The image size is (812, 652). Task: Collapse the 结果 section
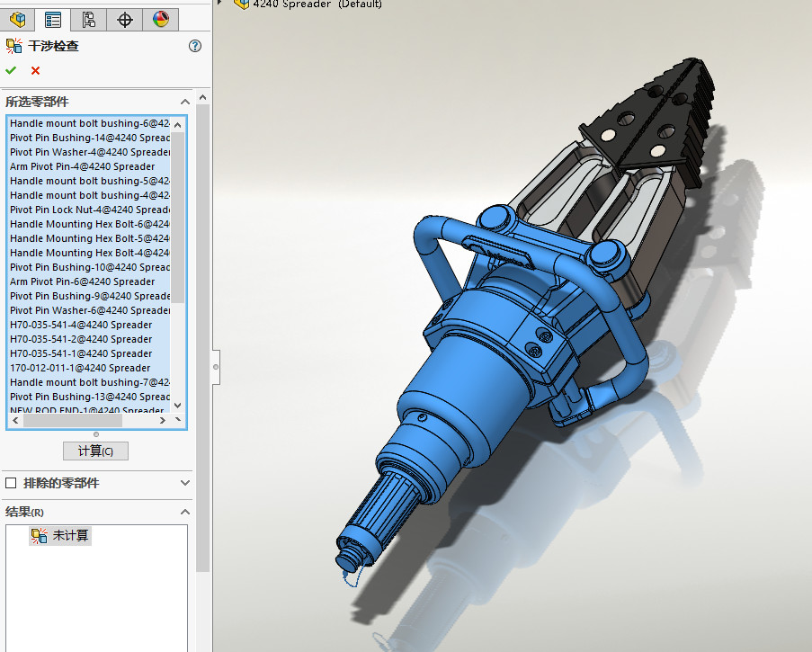185,512
